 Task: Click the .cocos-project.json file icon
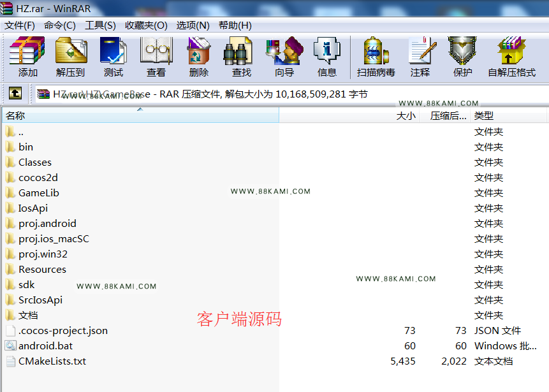[10, 331]
